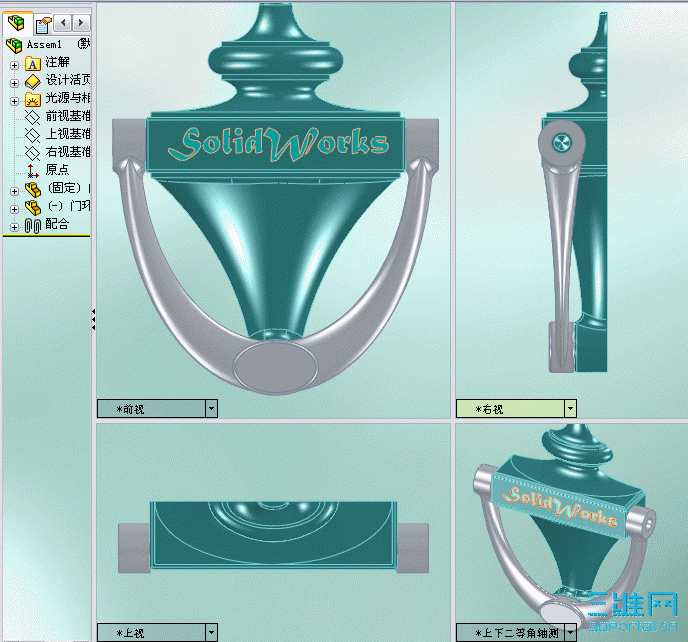Select the (-) 门环 component label

[x=68, y=206]
